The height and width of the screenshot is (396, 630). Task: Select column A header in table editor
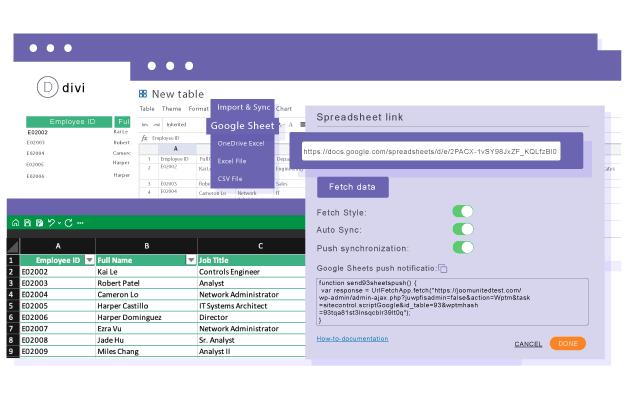tap(176, 149)
